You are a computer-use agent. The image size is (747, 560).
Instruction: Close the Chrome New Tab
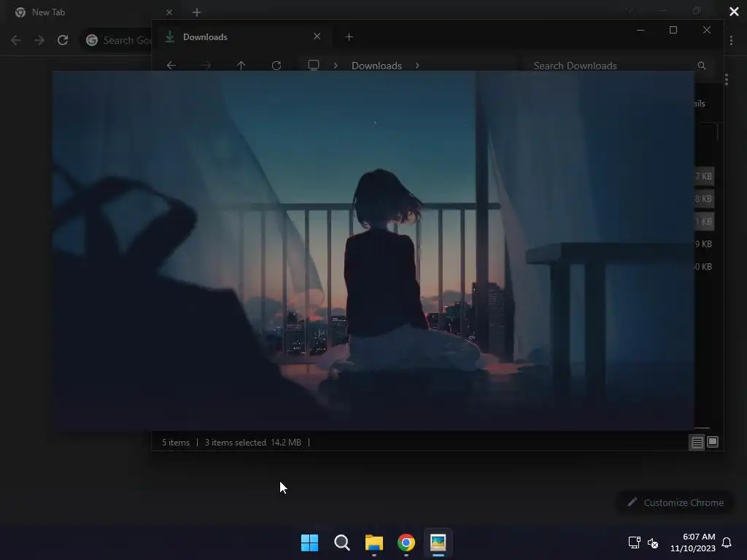169,12
